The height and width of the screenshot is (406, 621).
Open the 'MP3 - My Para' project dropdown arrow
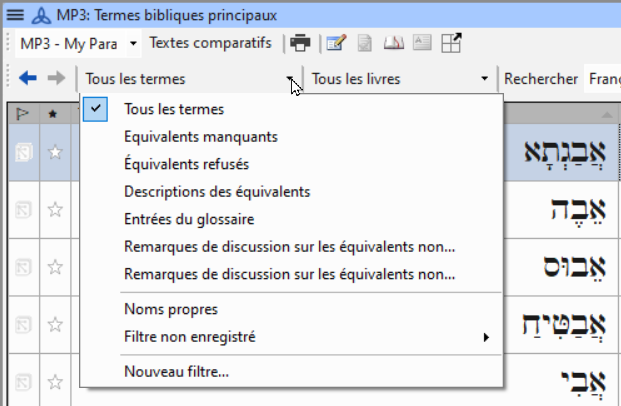point(133,43)
